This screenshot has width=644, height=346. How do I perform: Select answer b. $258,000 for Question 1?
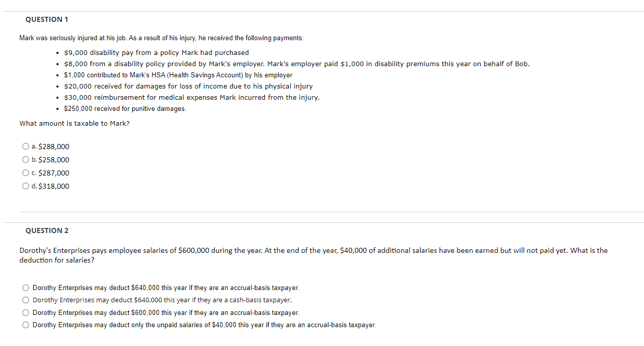[x=25, y=159]
